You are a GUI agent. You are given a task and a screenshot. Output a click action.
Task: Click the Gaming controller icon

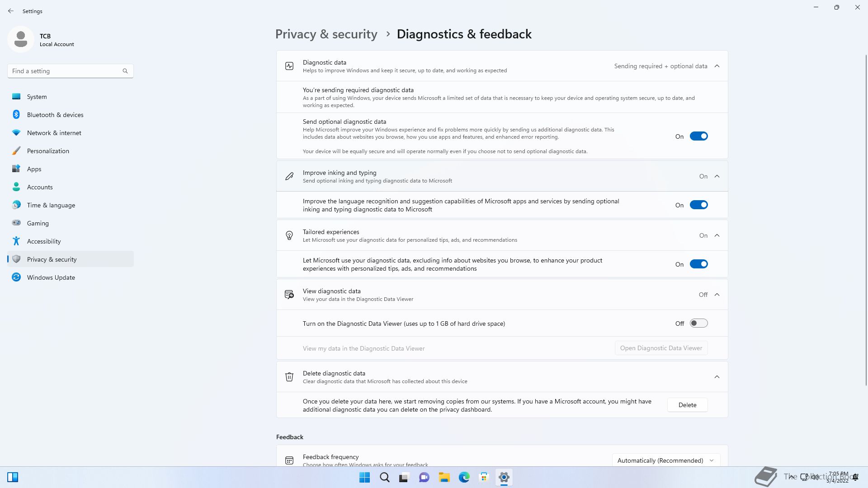pyautogui.click(x=16, y=223)
